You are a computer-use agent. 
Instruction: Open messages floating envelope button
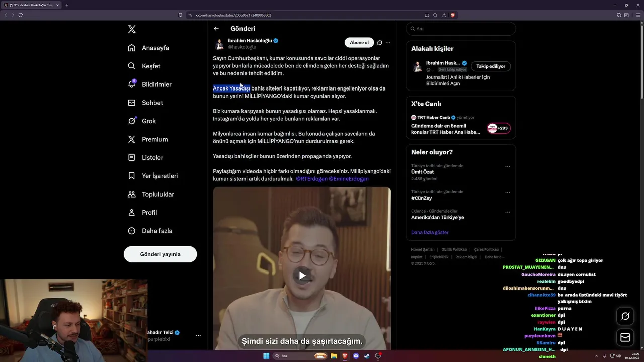[x=625, y=338]
